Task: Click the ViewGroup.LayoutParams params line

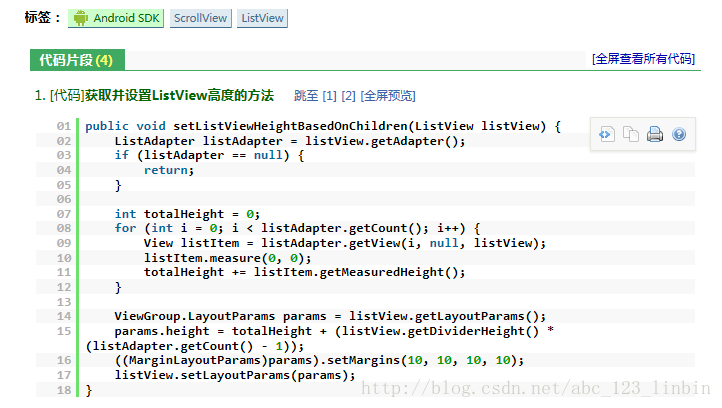Action: (330, 316)
